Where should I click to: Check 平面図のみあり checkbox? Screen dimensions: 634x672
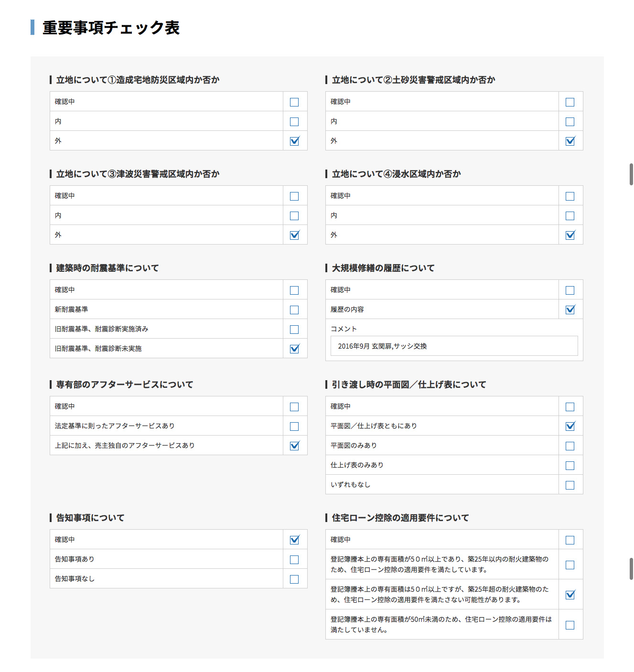570,446
